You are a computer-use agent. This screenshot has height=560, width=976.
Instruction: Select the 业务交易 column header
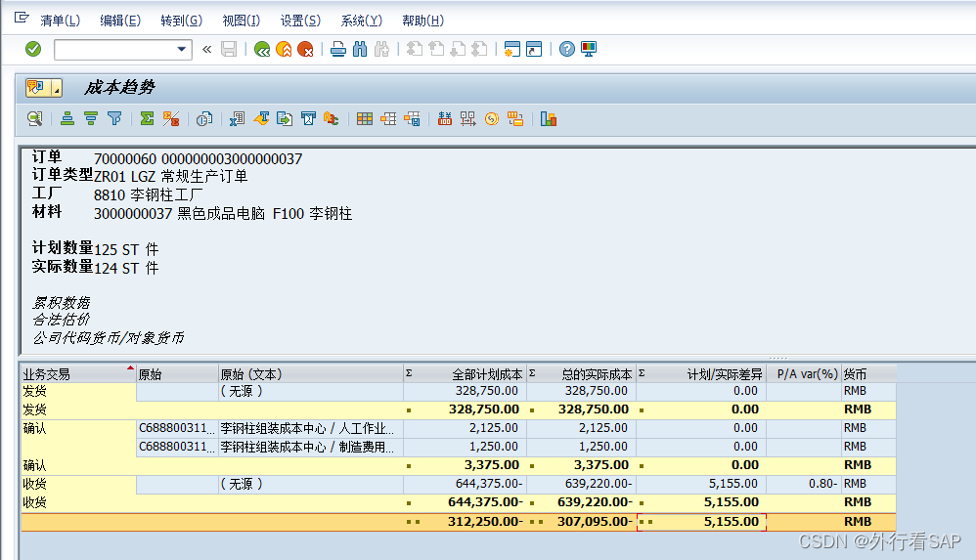pyautogui.click(x=78, y=374)
